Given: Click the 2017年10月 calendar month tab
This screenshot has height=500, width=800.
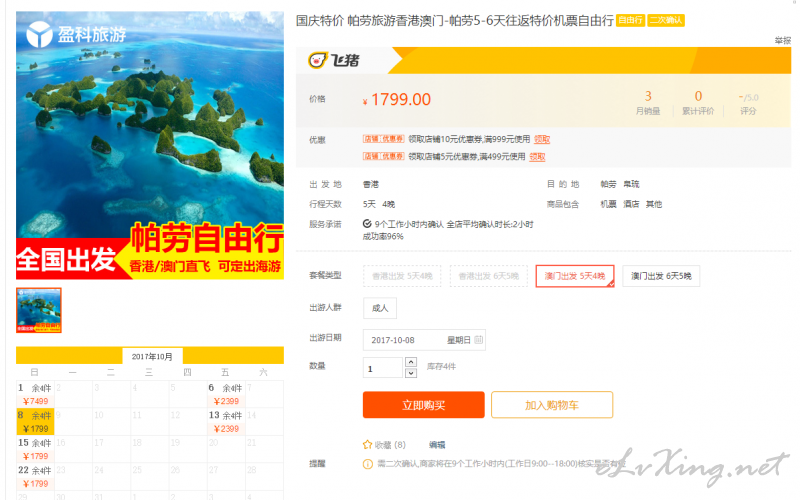Looking at the screenshot, I should [x=152, y=356].
